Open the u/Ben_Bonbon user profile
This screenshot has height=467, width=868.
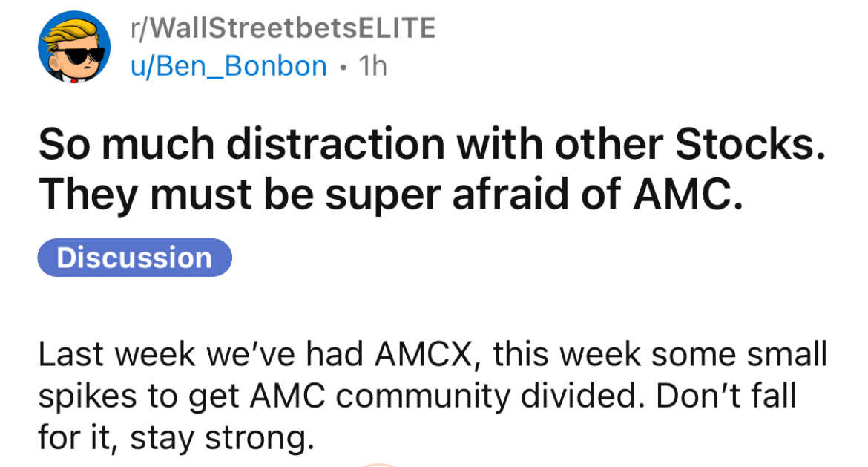pos(228,67)
